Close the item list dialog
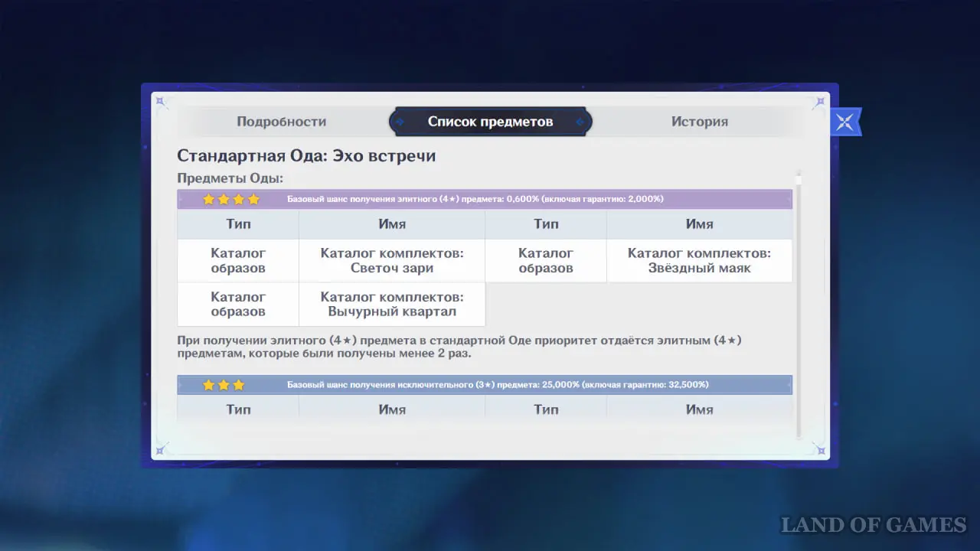Viewport: 980px width, 551px height. tap(845, 122)
